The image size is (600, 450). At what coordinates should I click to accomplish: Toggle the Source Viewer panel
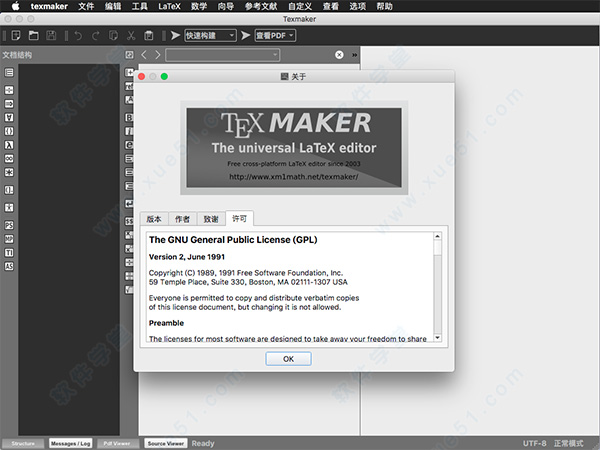pos(166,443)
